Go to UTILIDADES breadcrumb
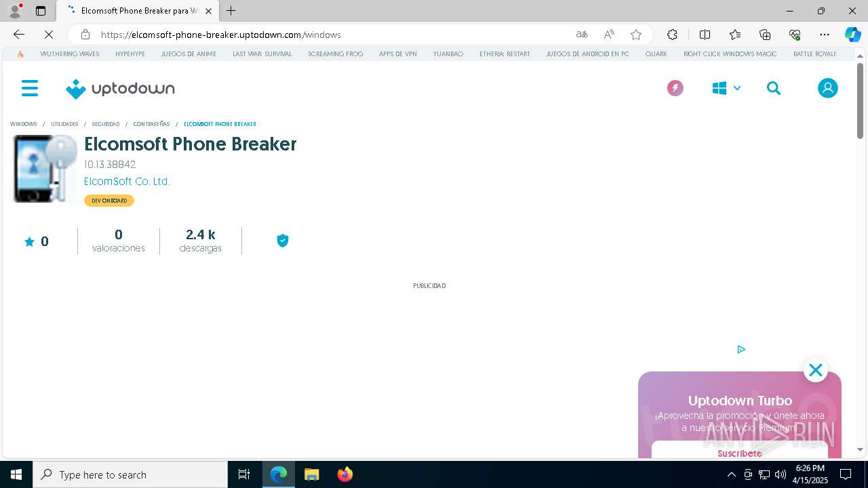The width and height of the screenshot is (868, 488). tap(64, 124)
